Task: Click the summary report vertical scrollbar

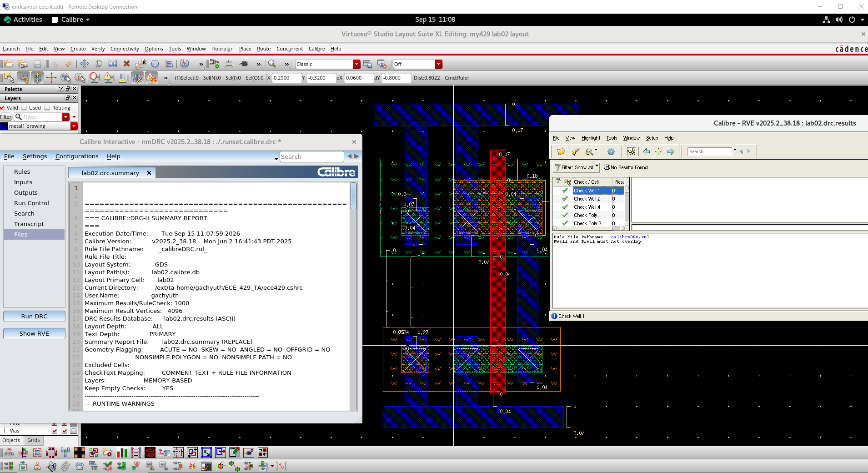Action: tap(353, 297)
